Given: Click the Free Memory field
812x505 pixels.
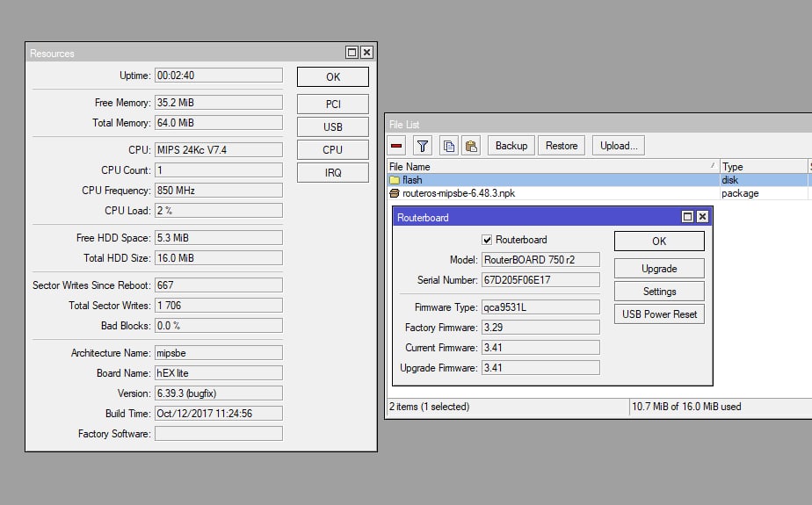Looking at the screenshot, I should [x=219, y=103].
